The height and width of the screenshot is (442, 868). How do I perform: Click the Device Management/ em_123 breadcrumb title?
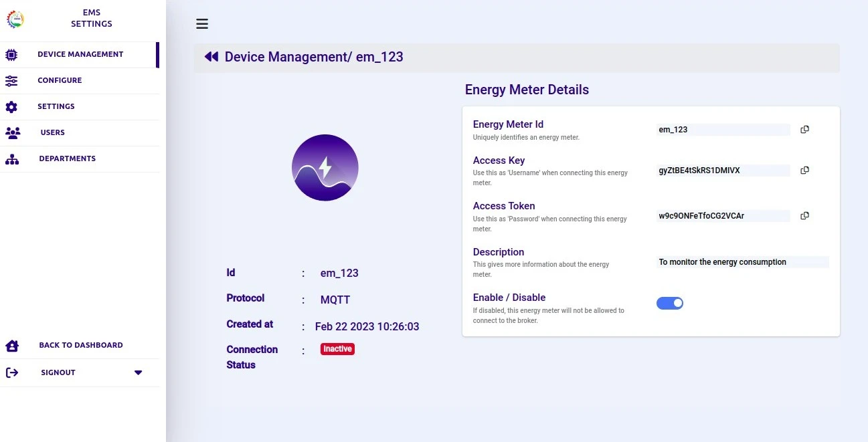coord(314,57)
